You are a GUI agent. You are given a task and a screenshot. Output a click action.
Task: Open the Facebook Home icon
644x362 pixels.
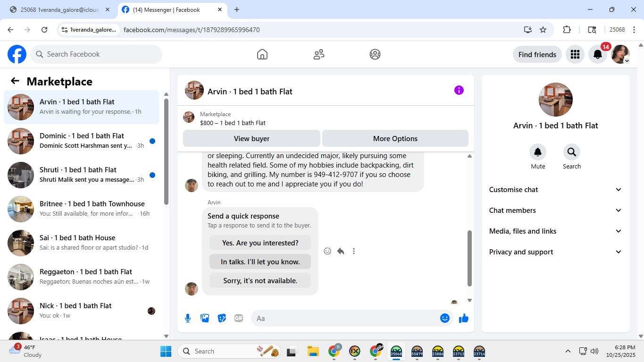(x=262, y=54)
